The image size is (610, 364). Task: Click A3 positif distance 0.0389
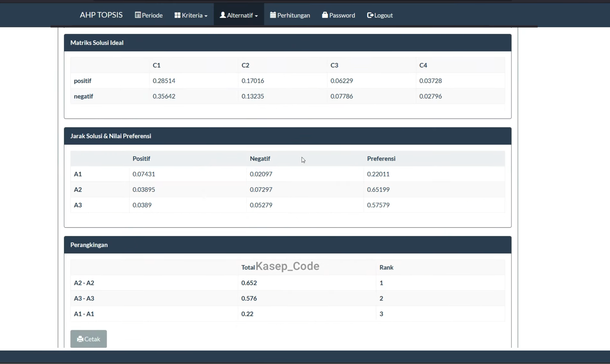pos(142,205)
